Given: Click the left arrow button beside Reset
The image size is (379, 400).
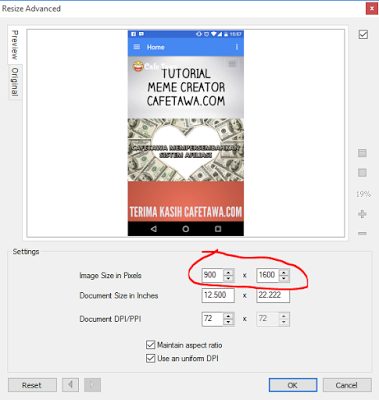Looking at the screenshot, I should (x=70, y=385).
